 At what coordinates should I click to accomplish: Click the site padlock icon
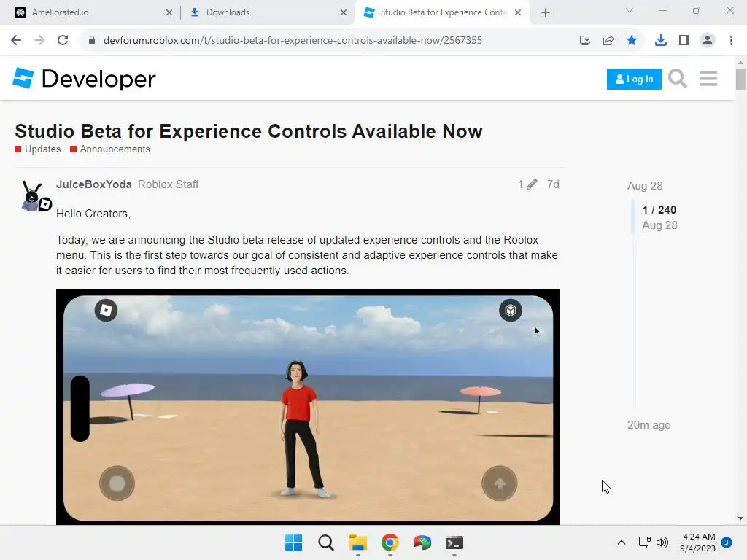click(x=92, y=40)
